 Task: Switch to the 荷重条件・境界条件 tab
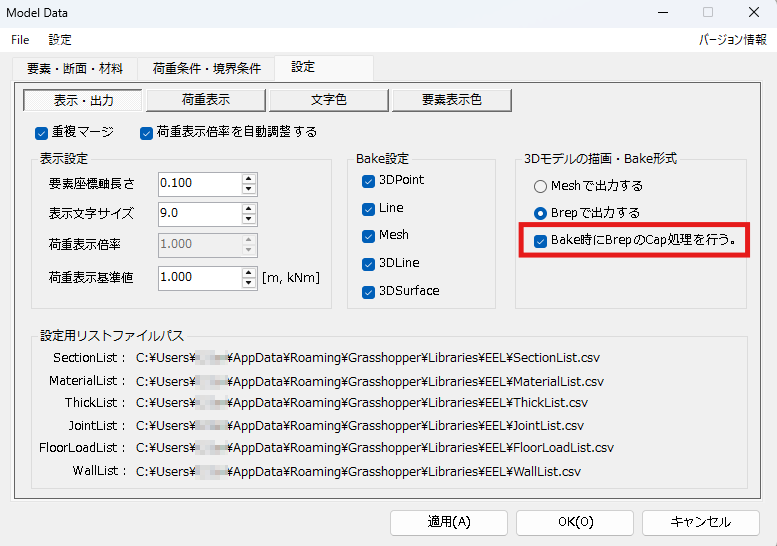click(207, 69)
